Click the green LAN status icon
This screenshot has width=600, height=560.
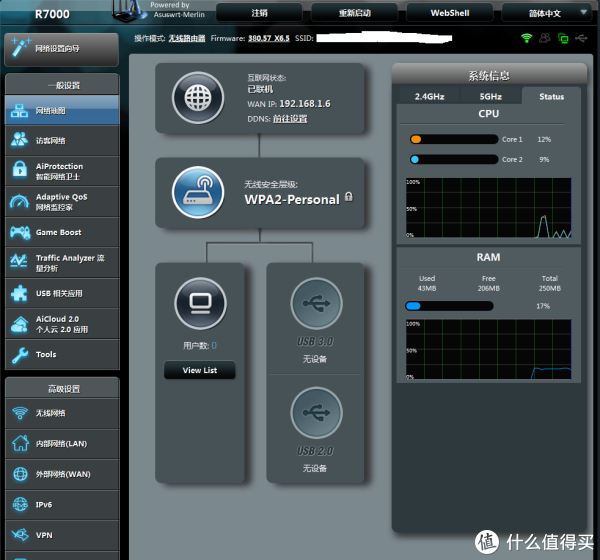coord(563,38)
